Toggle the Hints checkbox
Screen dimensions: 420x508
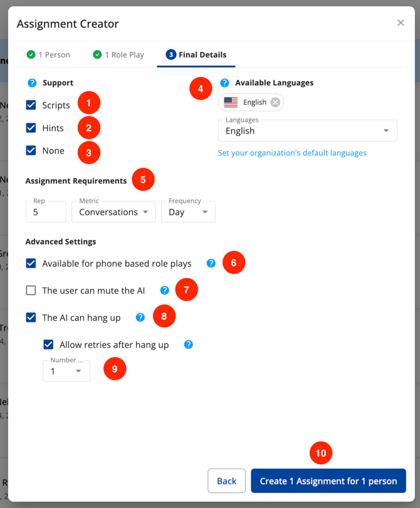[x=31, y=128]
